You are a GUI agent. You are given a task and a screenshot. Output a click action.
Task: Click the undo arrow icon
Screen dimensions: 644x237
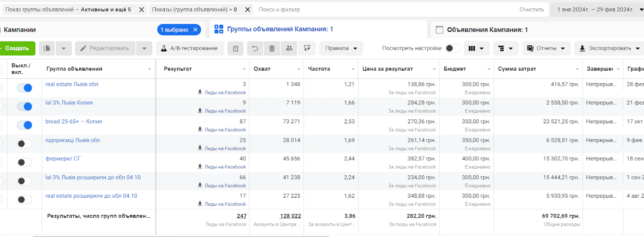coord(255,48)
